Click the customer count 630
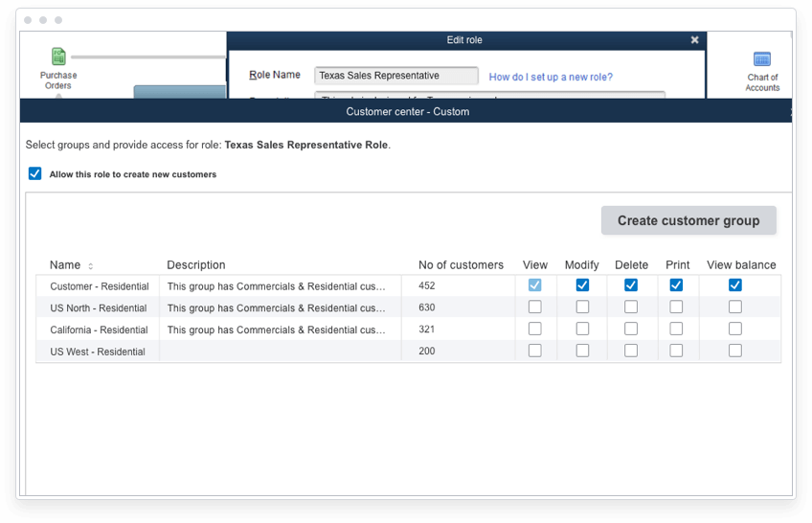The image size is (812, 523). (427, 307)
